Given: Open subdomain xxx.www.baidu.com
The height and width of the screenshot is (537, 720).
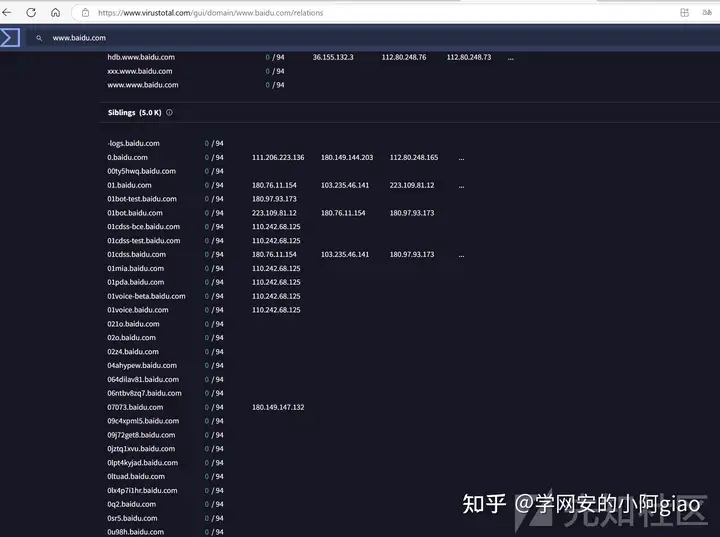Looking at the screenshot, I should [140, 71].
